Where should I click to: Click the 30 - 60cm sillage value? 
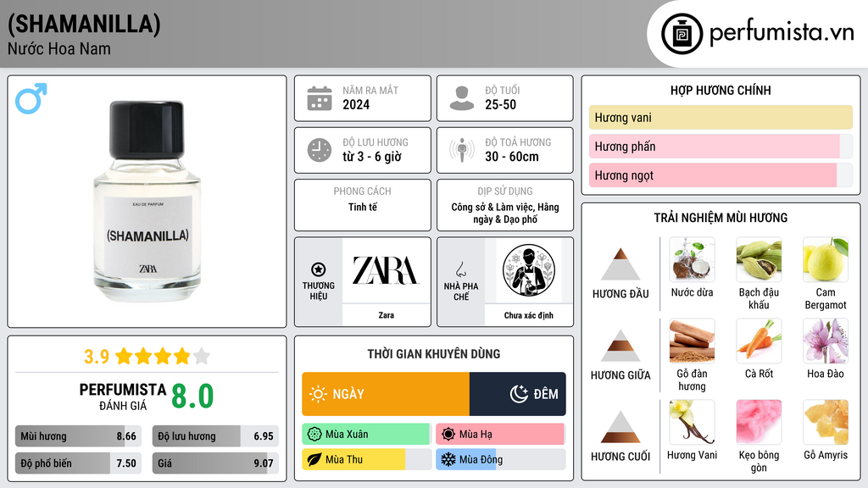(511, 157)
